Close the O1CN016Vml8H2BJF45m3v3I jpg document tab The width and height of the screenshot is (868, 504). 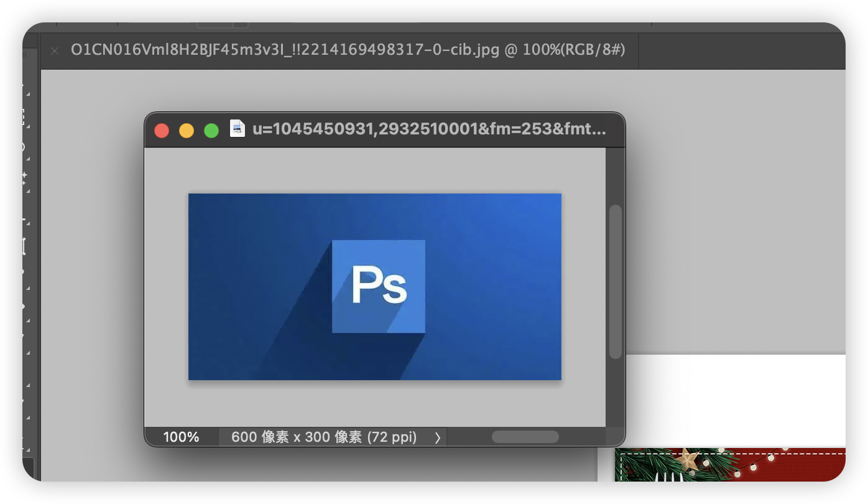55,51
